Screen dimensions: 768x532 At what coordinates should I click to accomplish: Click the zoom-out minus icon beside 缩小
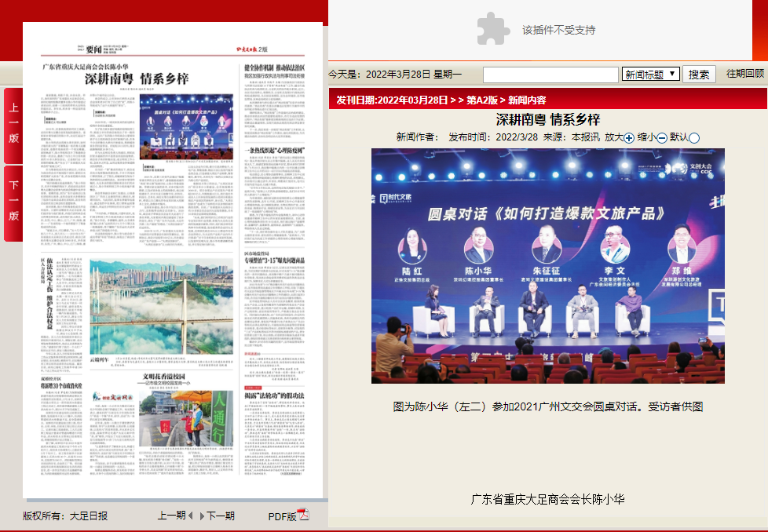(662, 138)
